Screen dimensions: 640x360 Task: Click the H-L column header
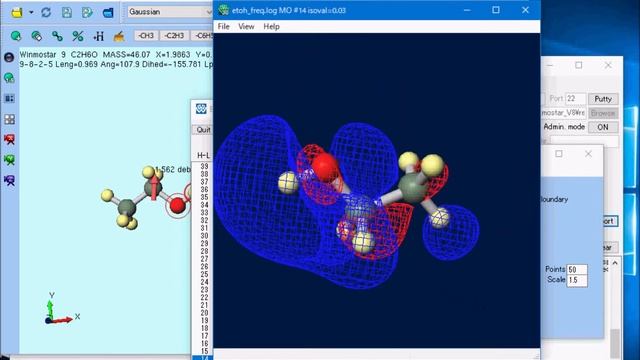pyautogui.click(x=203, y=155)
